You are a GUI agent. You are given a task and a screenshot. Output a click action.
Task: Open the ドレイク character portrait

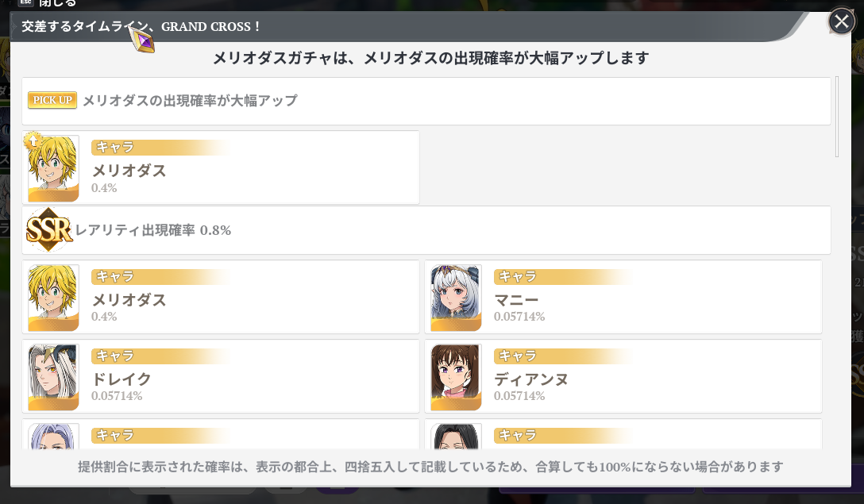click(53, 377)
